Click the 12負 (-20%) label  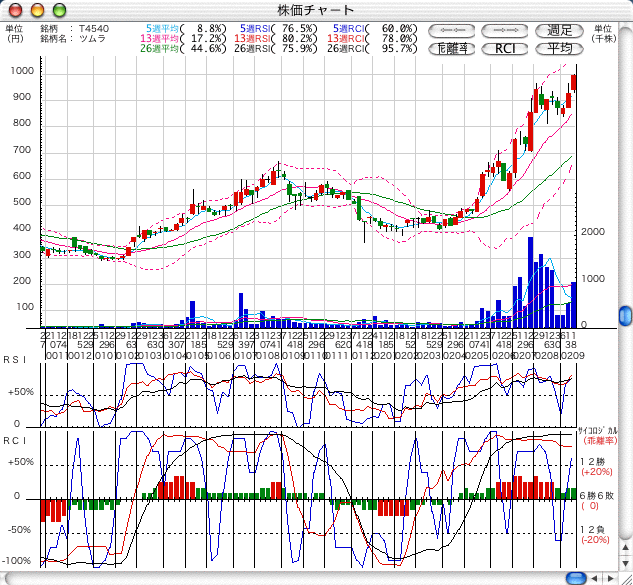pyautogui.click(x=595, y=535)
